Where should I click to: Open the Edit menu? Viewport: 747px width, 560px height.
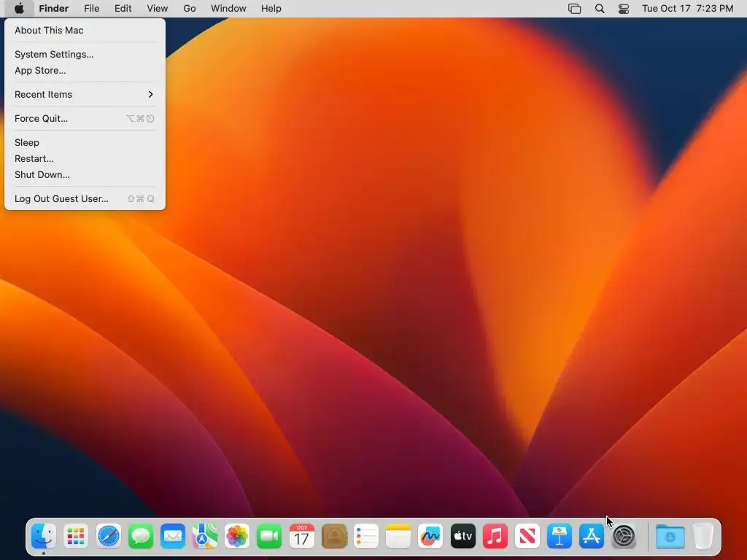tap(123, 9)
